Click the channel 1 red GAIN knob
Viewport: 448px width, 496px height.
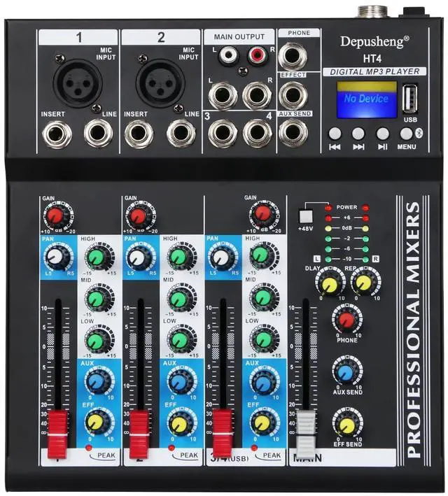tap(54, 215)
